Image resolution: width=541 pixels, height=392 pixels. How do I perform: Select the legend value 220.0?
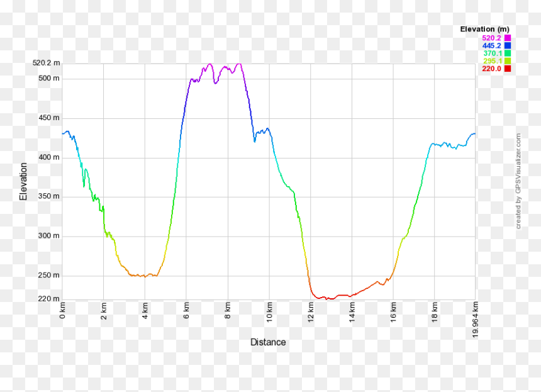(491, 69)
